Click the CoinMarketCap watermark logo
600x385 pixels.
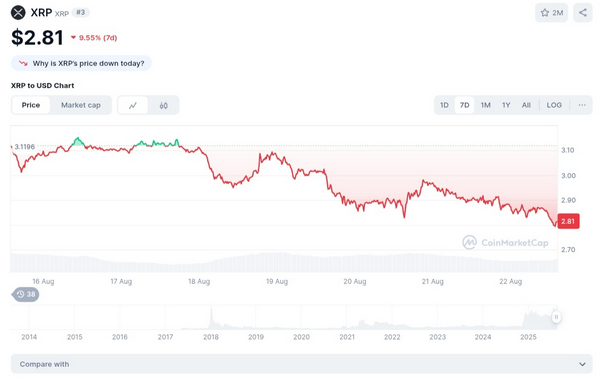click(x=505, y=242)
